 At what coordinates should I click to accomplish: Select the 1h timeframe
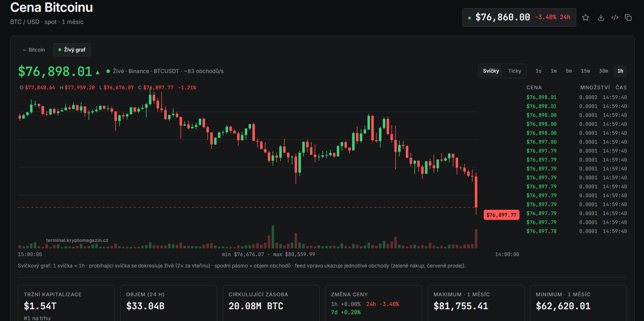pyautogui.click(x=620, y=71)
